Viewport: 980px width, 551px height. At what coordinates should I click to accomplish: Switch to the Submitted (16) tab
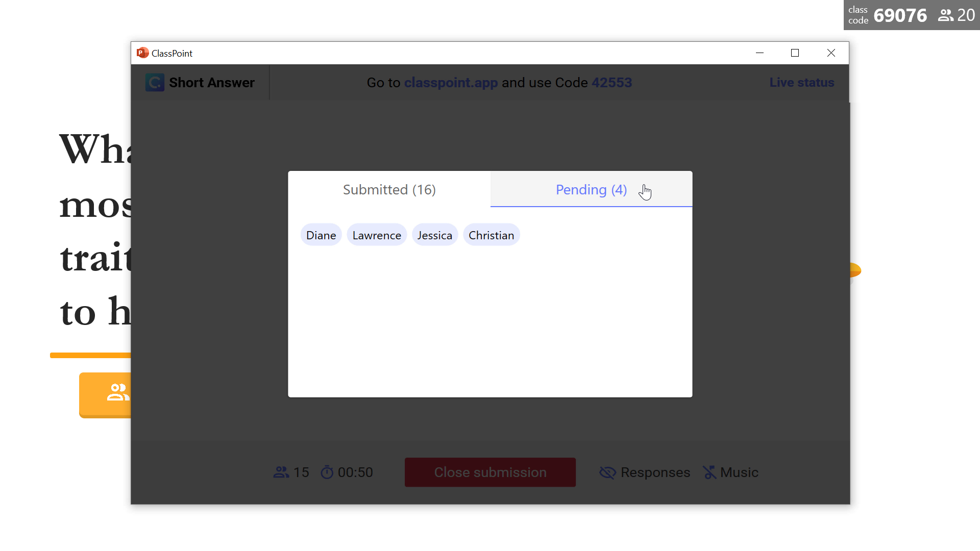[x=389, y=189]
